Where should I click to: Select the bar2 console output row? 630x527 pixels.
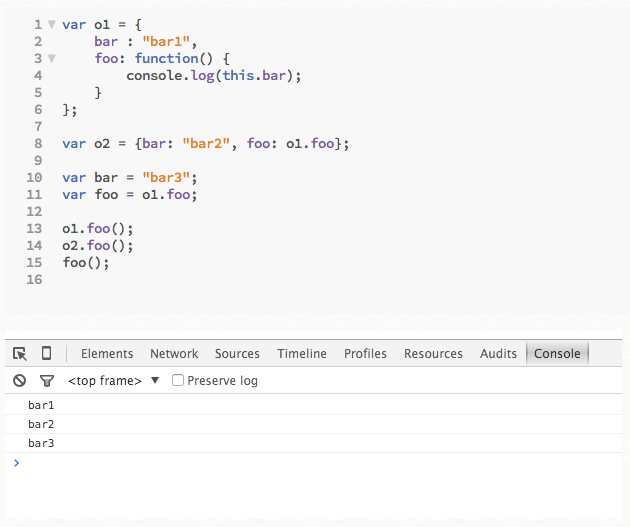coord(313,424)
